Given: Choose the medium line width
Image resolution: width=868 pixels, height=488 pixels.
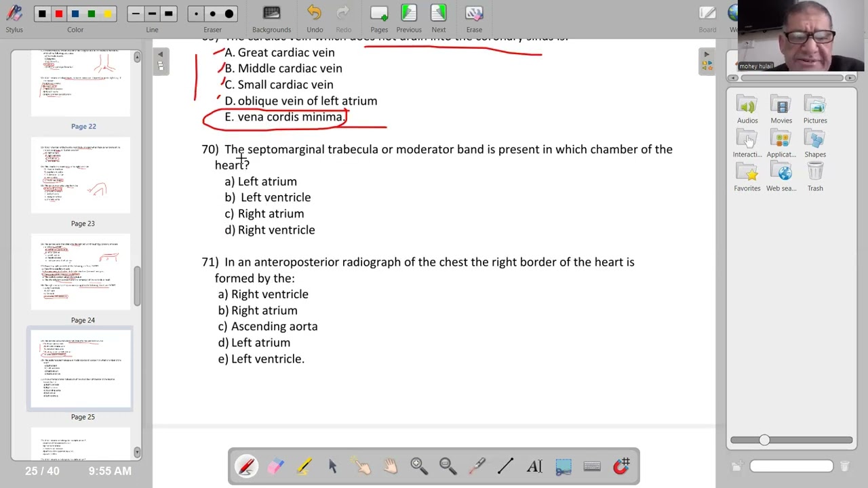Looking at the screenshot, I should pyautogui.click(x=152, y=14).
